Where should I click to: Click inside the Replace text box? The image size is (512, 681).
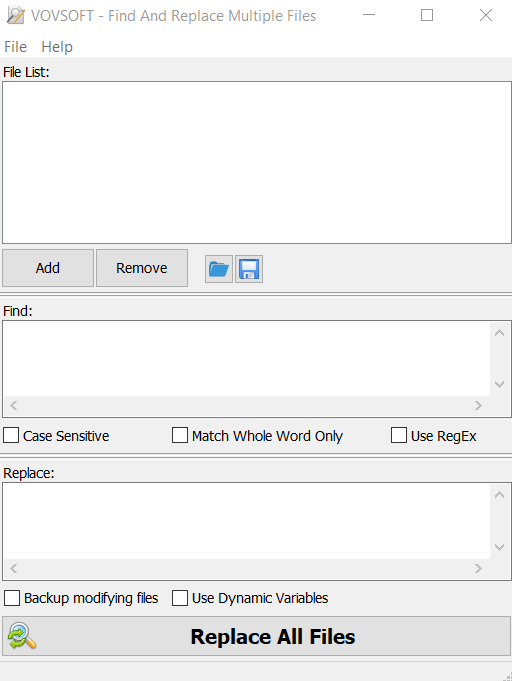click(x=247, y=521)
